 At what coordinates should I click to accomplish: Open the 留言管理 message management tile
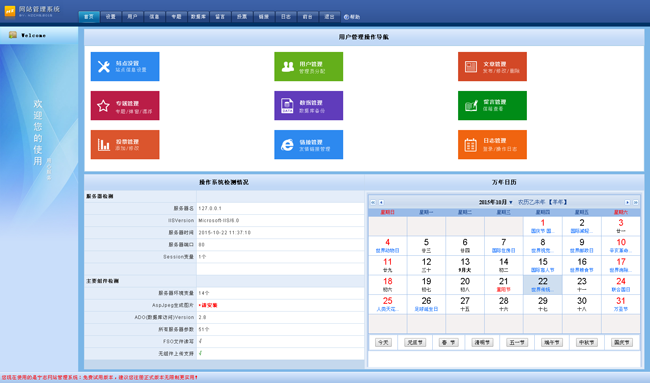click(492, 106)
